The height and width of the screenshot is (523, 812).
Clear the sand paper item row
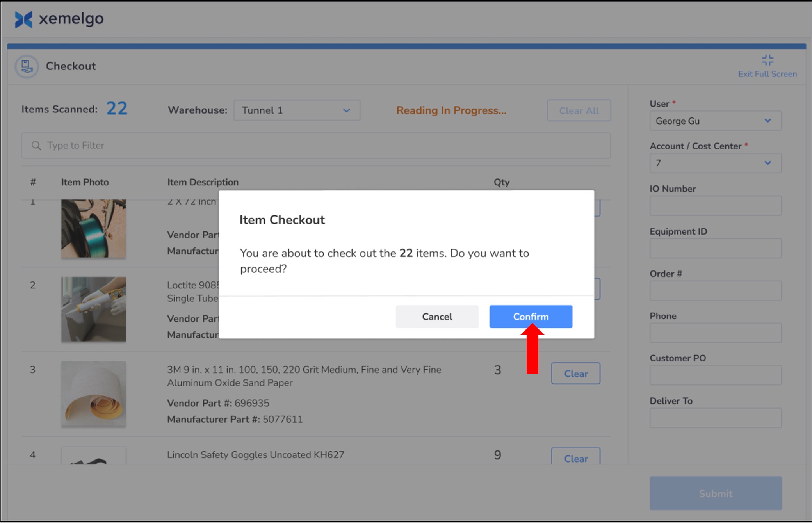(575, 374)
